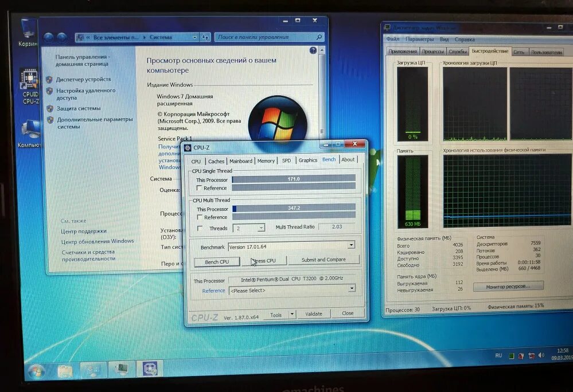Click the Multi Thread score bar 347.2

294,208
